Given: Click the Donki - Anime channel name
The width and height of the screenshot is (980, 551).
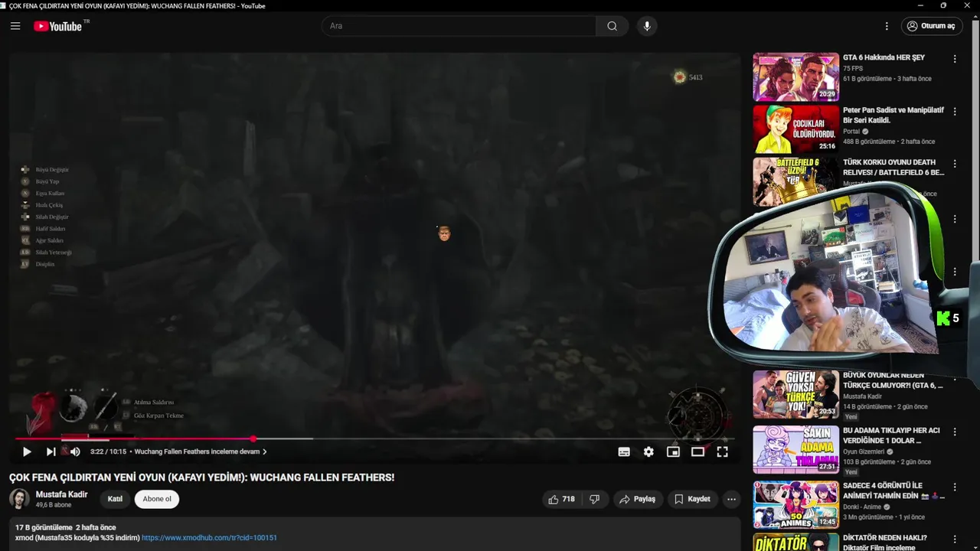Looking at the screenshot, I should pyautogui.click(x=864, y=507).
